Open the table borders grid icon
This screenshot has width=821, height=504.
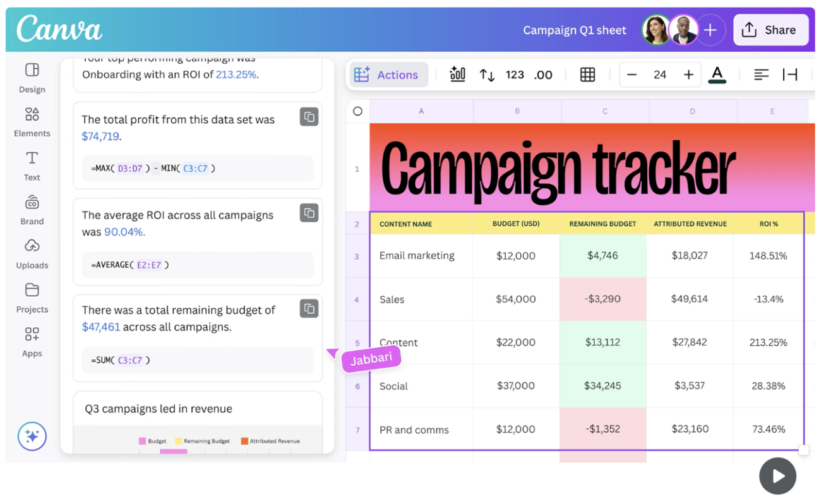pos(587,75)
